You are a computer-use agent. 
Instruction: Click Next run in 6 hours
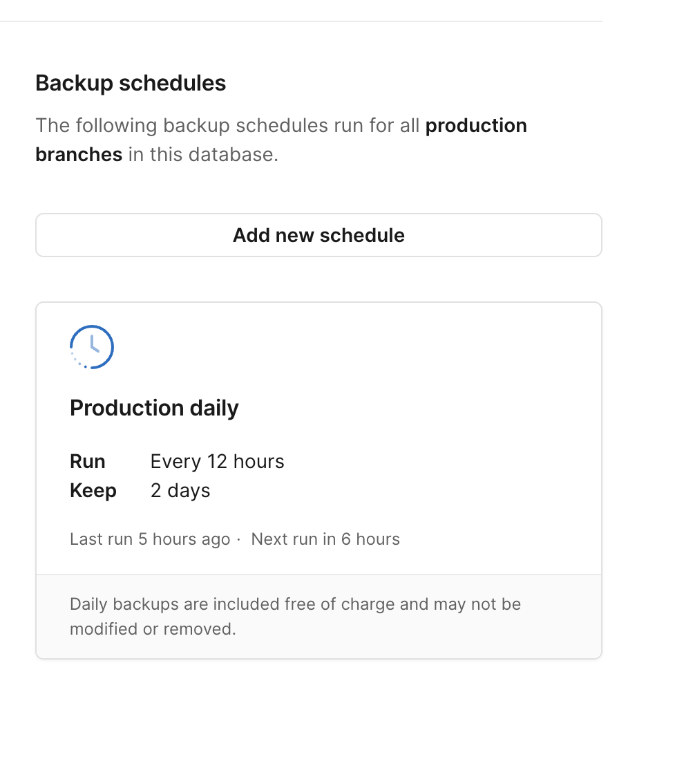pyautogui.click(x=325, y=539)
